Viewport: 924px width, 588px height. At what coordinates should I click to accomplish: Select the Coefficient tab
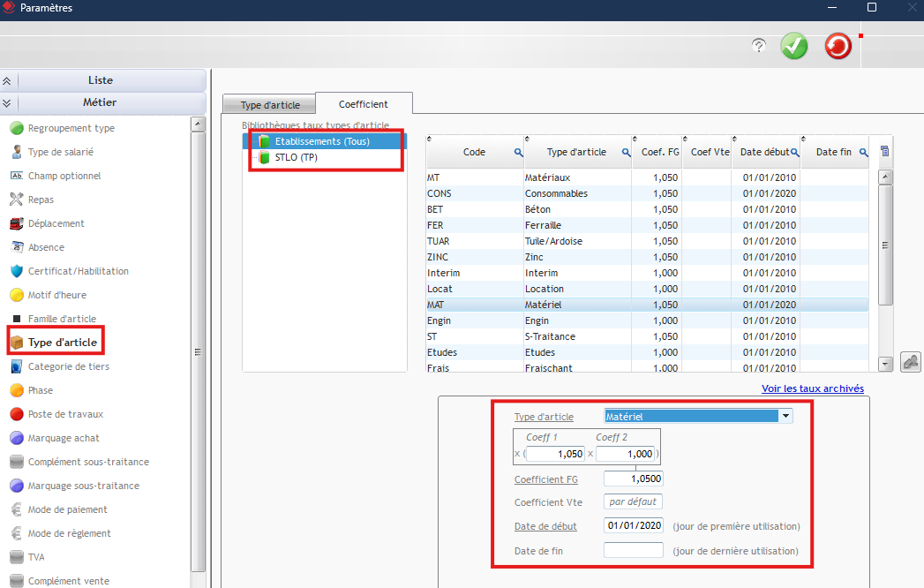click(x=363, y=104)
